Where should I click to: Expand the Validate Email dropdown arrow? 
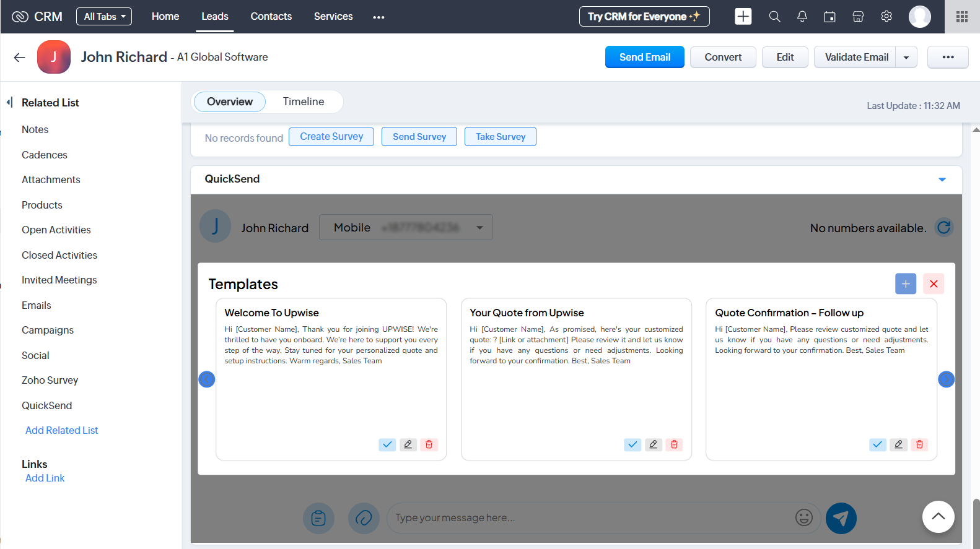[906, 57]
